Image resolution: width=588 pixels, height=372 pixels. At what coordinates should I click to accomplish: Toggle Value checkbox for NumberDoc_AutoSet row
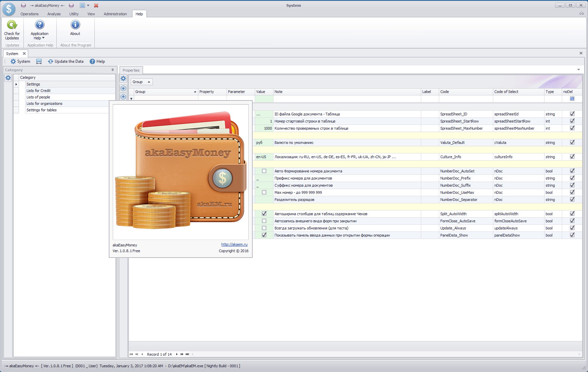pos(264,171)
